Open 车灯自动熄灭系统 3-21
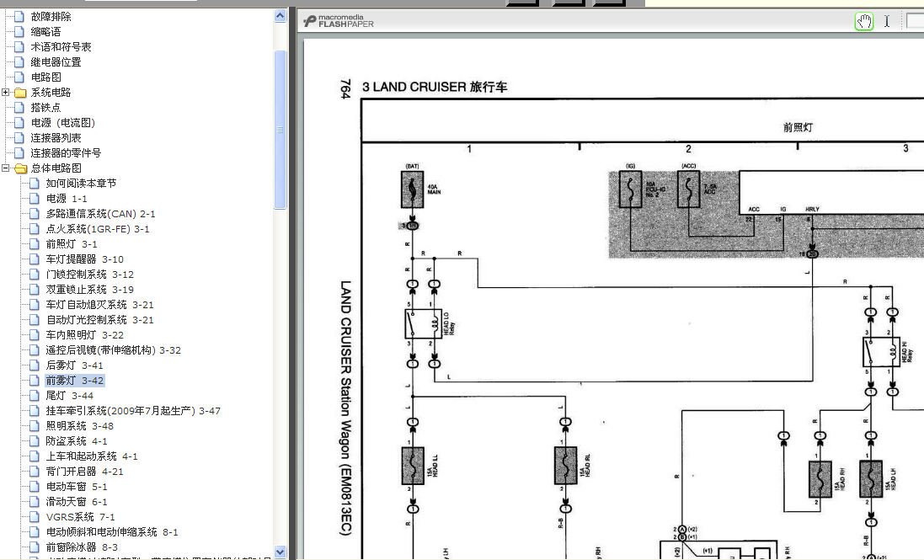The width and height of the screenshot is (924, 560). (100, 305)
